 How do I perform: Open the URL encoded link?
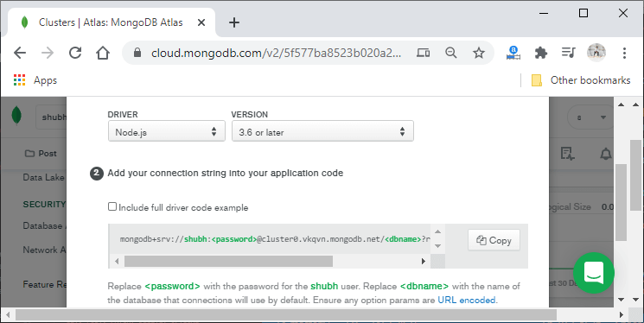pos(467,300)
